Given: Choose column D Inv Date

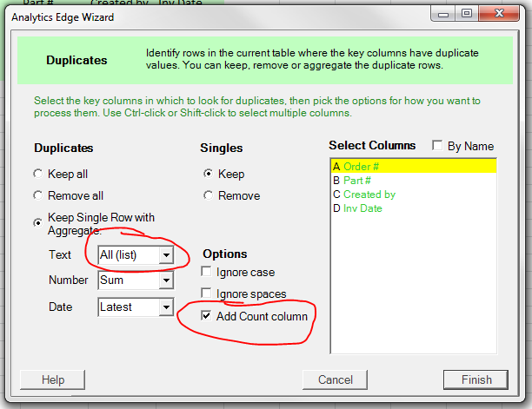Looking at the screenshot, I should (x=362, y=208).
